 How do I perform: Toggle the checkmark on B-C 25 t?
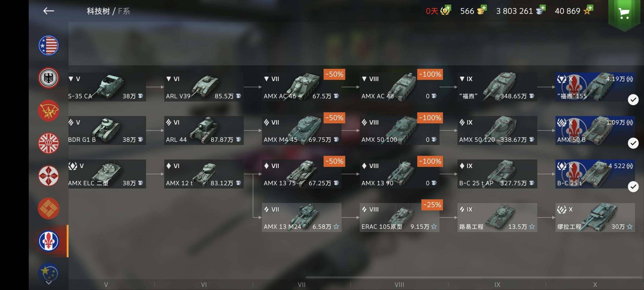(633, 187)
